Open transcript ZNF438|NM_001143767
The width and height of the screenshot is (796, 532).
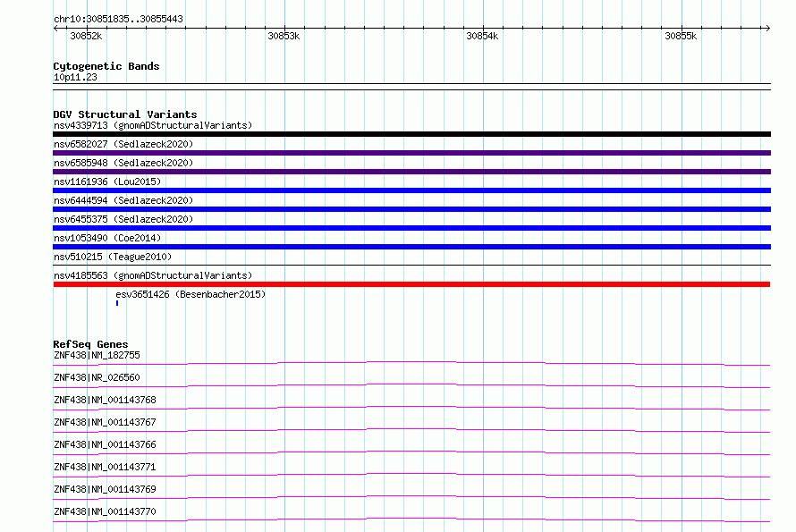point(105,422)
